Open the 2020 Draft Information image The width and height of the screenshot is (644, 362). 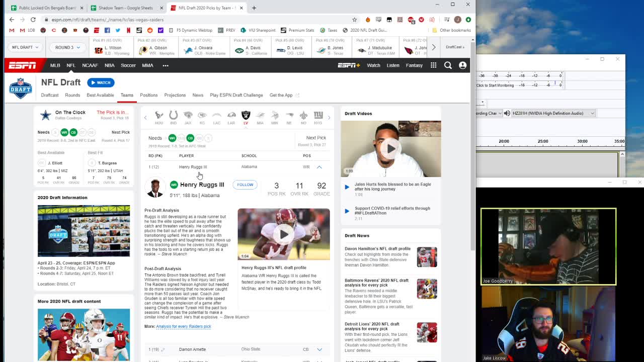84,231
